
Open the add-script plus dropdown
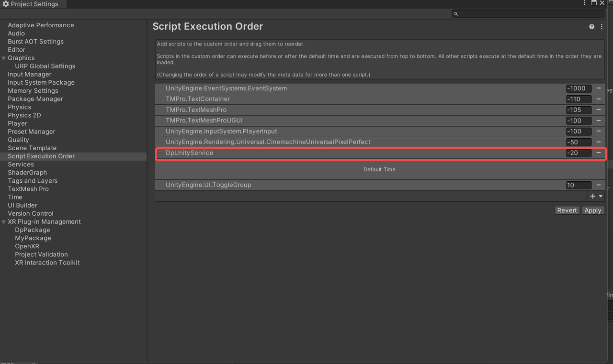coord(596,196)
